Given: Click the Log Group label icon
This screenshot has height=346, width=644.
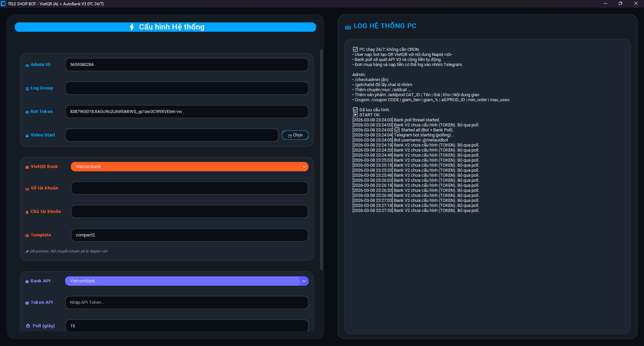Looking at the screenshot, I should [x=27, y=89].
